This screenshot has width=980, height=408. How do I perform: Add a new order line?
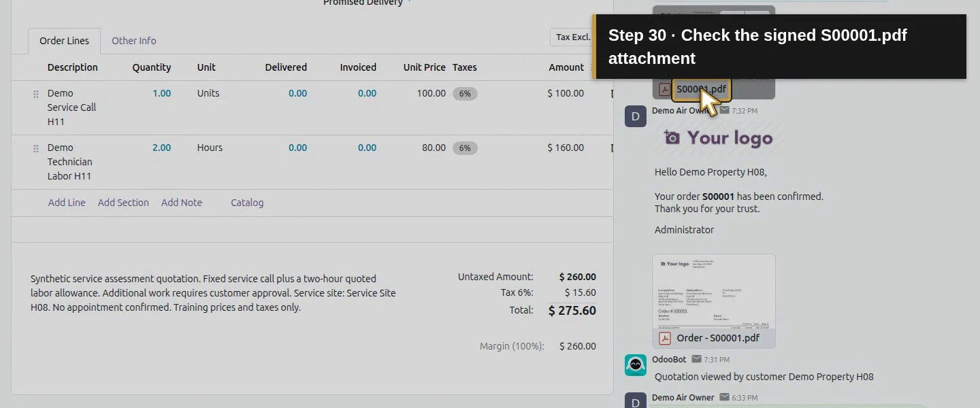click(67, 203)
